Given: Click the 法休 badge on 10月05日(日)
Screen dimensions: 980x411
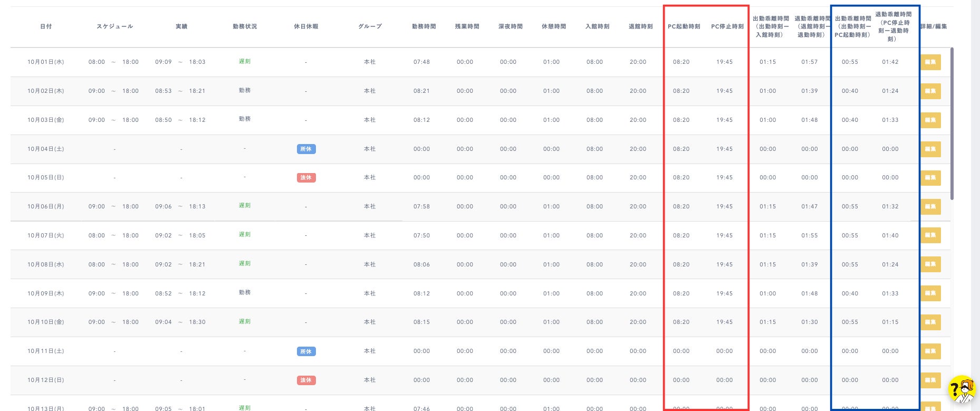Looking at the screenshot, I should [x=306, y=178].
